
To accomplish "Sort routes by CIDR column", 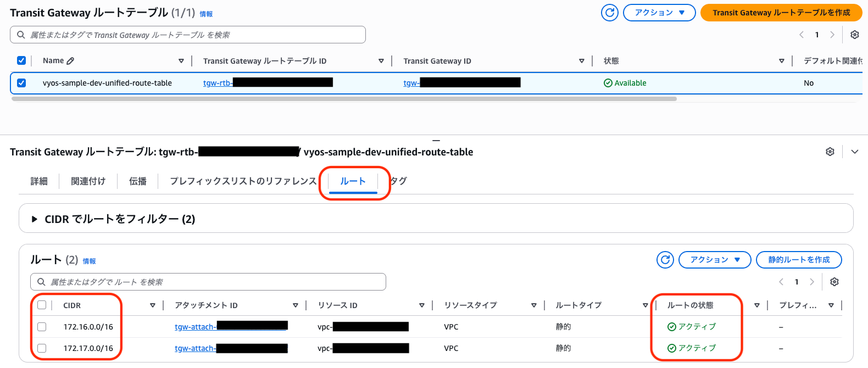I will tap(153, 305).
